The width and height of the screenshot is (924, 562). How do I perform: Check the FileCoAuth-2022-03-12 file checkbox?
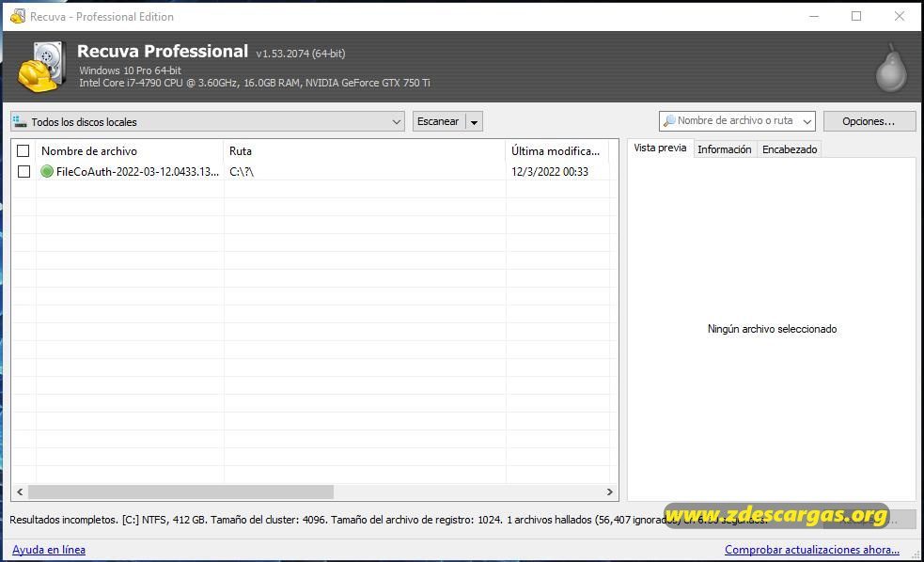[23, 171]
